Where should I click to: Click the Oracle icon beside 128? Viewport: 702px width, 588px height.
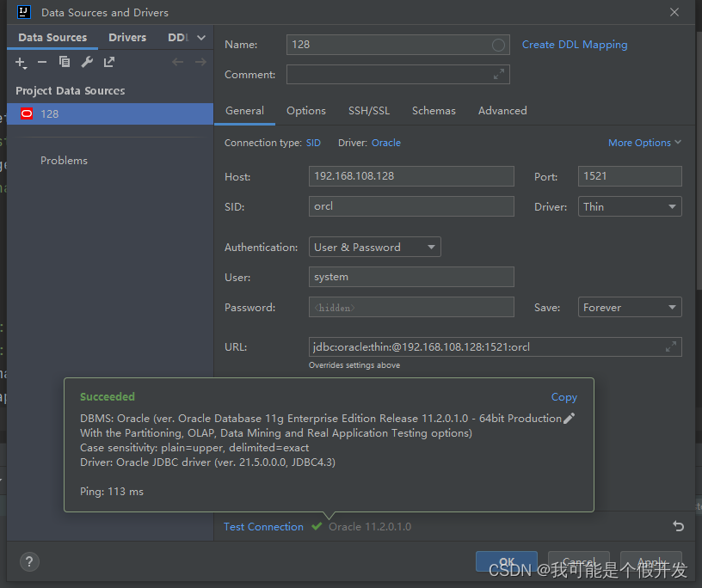[27, 113]
